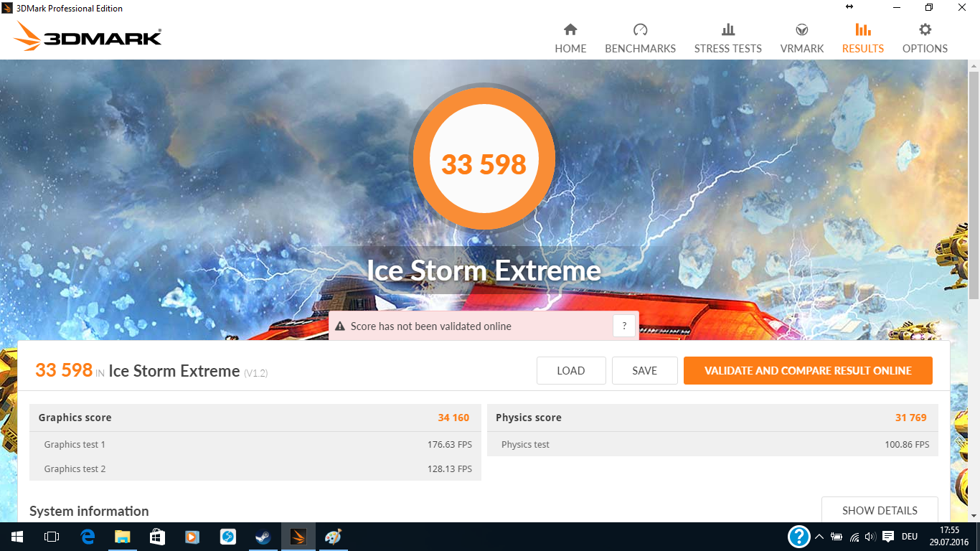Viewport: 980px width, 551px height.
Task: Open the VRMARK section
Action: click(x=802, y=39)
